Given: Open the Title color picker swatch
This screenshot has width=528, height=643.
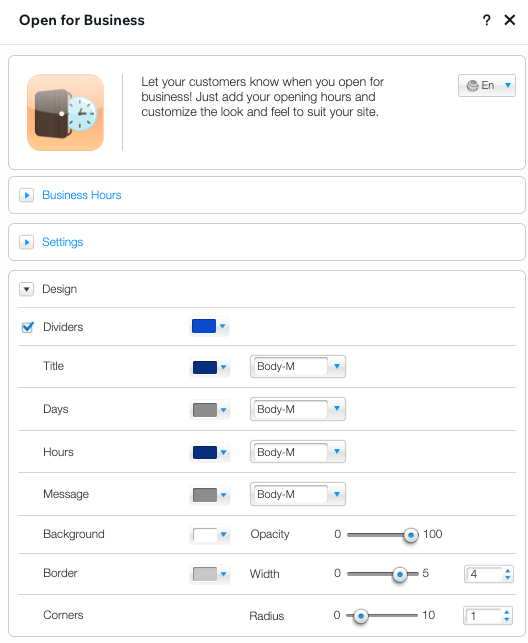Looking at the screenshot, I should click(209, 367).
